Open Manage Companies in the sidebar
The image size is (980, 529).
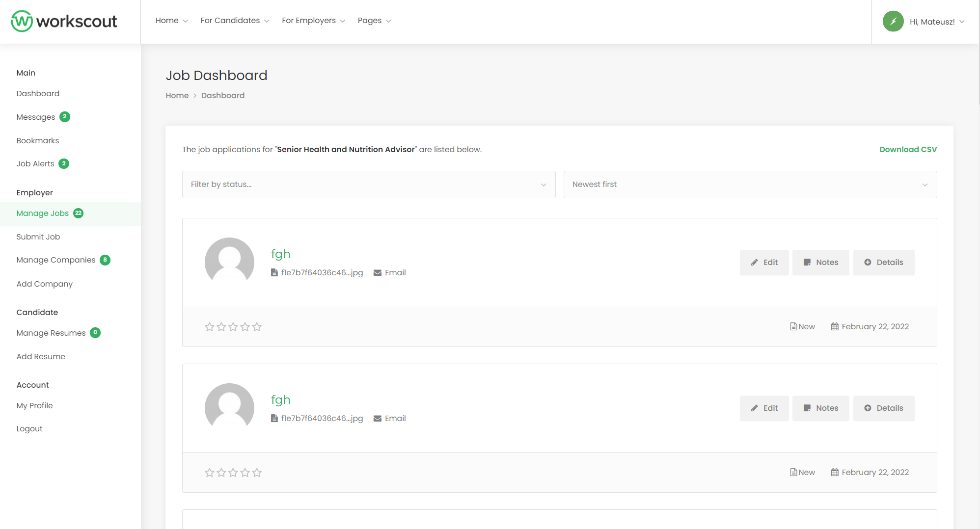pos(55,260)
